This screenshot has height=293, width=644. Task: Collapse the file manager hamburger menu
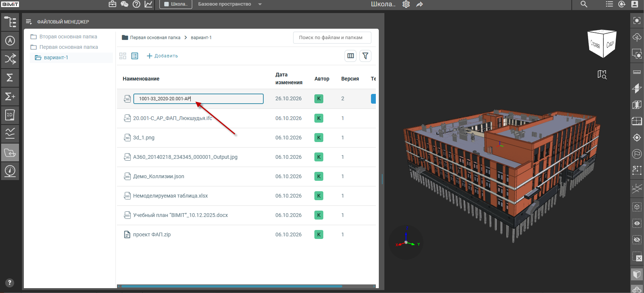[x=29, y=22]
